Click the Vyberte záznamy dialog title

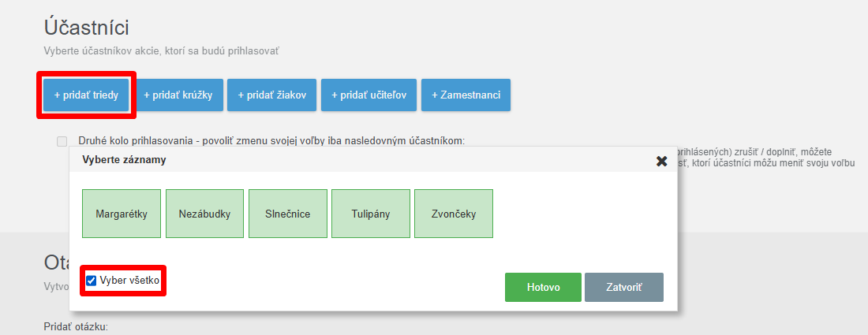click(124, 160)
